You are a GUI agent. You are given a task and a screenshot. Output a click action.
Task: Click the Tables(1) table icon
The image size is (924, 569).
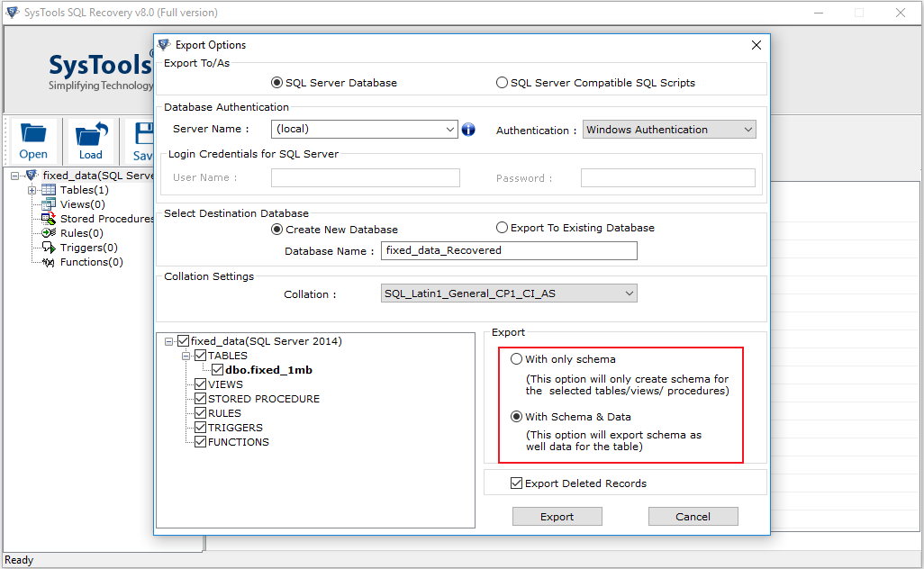coord(50,190)
